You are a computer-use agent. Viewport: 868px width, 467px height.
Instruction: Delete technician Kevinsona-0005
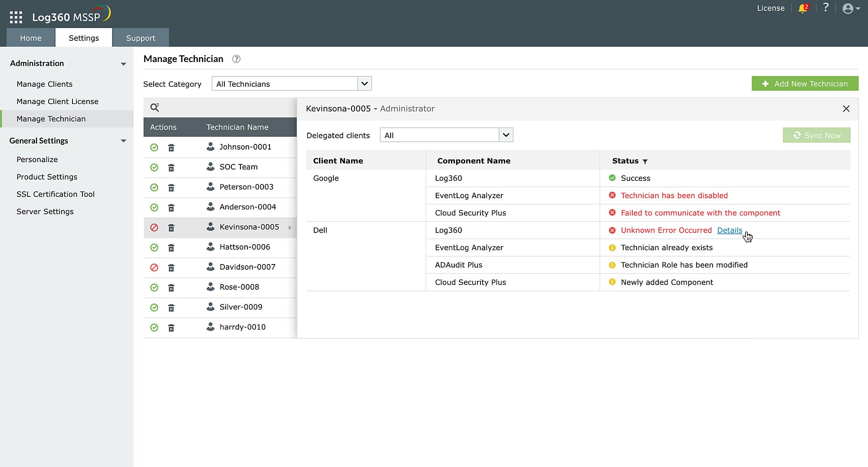point(171,227)
